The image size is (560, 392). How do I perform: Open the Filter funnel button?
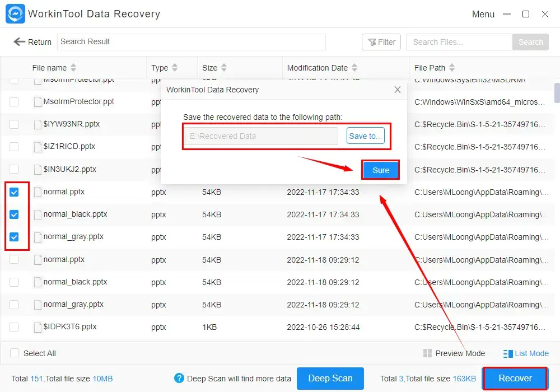coord(381,42)
